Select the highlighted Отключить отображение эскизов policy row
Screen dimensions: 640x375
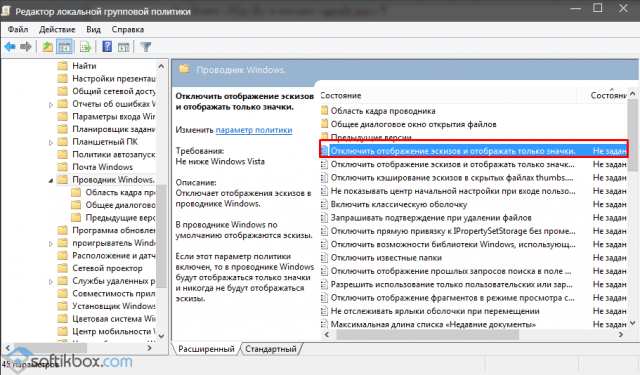click(473, 151)
